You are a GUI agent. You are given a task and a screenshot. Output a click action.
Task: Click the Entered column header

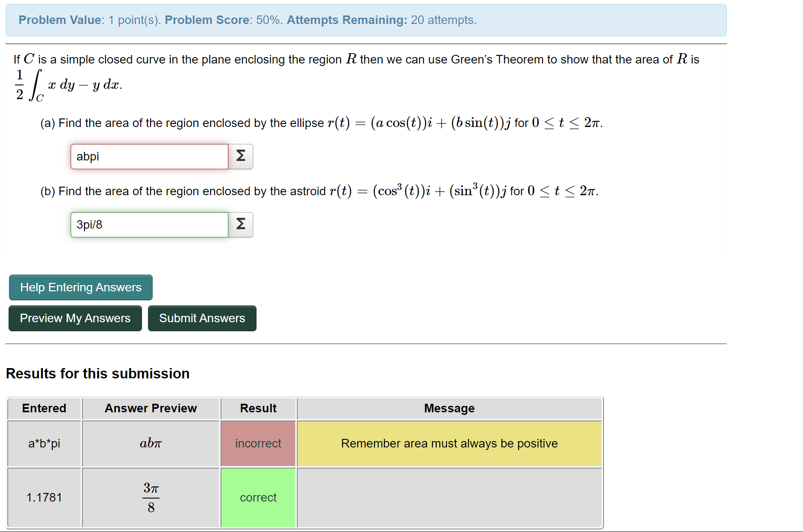(x=44, y=408)
